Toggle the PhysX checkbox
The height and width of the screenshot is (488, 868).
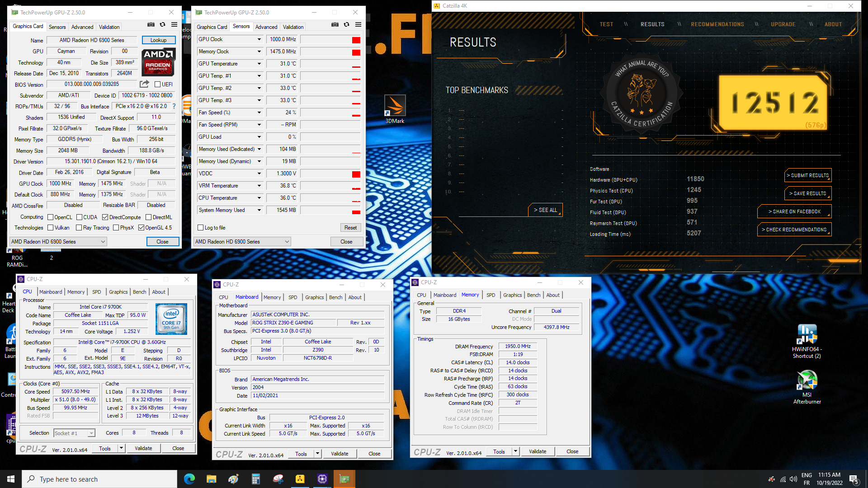click(x=116, y=228)
